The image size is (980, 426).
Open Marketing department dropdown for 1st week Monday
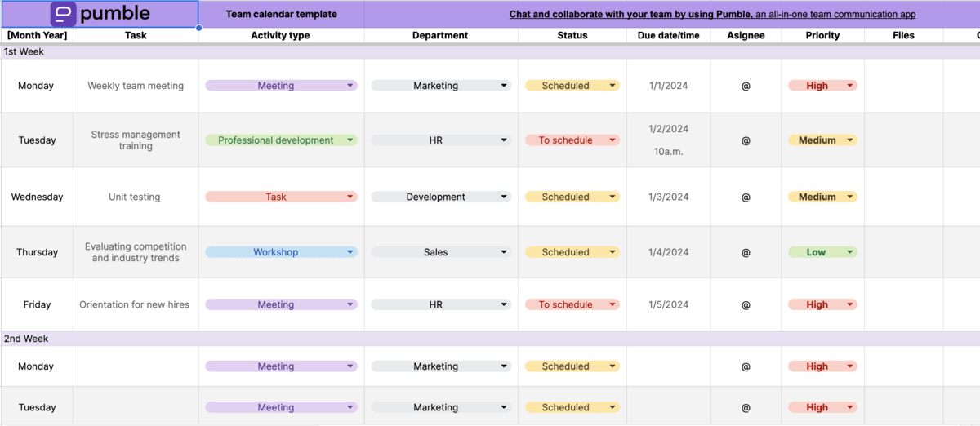coord(441,86)
